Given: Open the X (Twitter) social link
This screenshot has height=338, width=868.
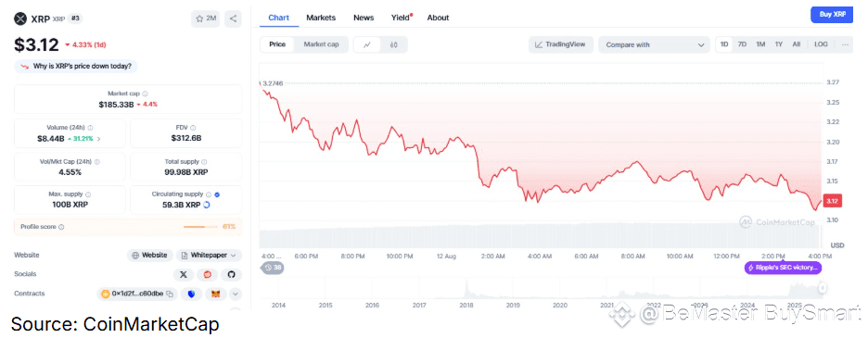Looking at the screenshot, I should tap(184, 274).
